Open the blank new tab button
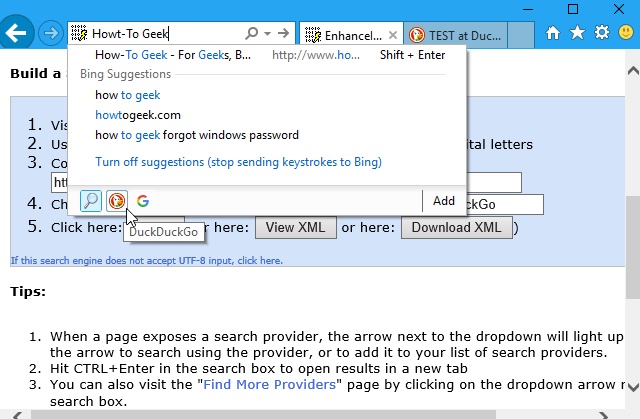This screenshot has width=640, height=419. (521, 35)
